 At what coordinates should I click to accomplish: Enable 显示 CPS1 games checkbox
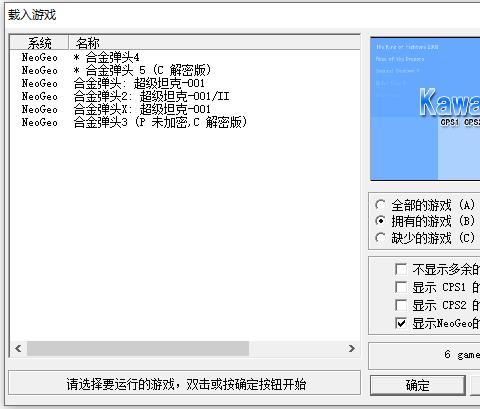(x=401, y=287)
